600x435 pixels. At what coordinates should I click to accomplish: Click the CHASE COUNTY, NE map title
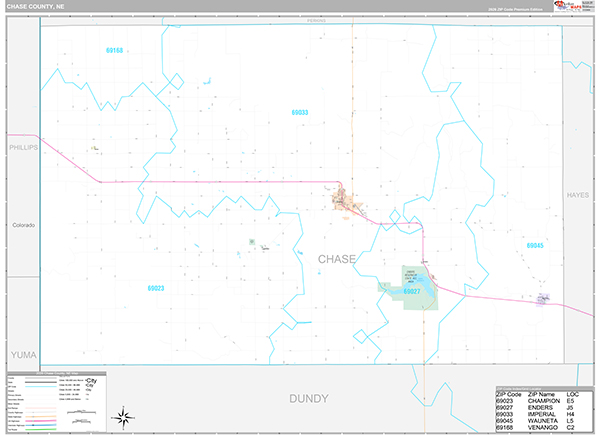pyautogui.click(x=36, y=7)
